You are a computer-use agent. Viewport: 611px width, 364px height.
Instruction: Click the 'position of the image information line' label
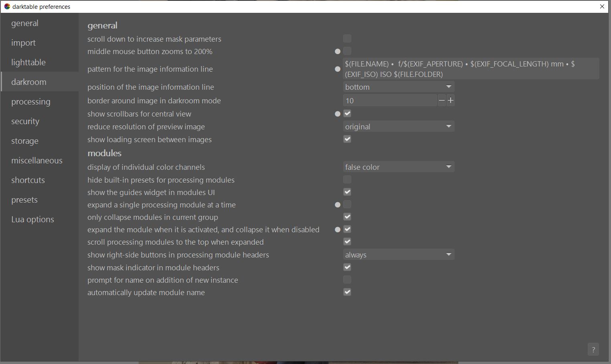click(151, 87)
